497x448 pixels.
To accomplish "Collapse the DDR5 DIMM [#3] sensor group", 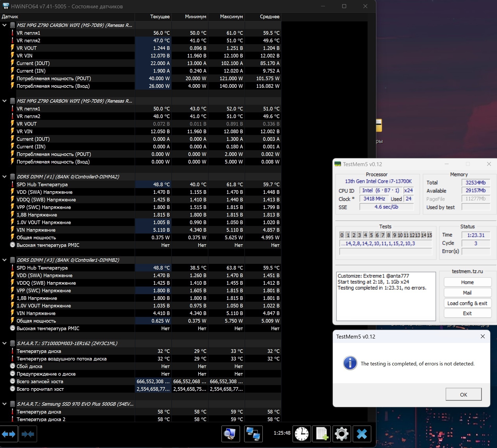I will pos(4,260).
